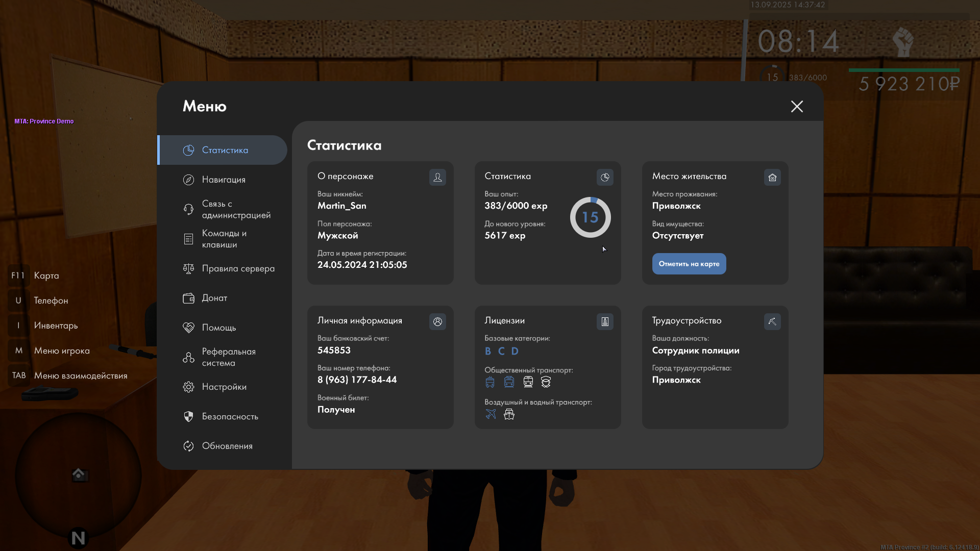The image size is (980, 551).
Task: Select the Донат sidebar item
Action: coord(214,298)
